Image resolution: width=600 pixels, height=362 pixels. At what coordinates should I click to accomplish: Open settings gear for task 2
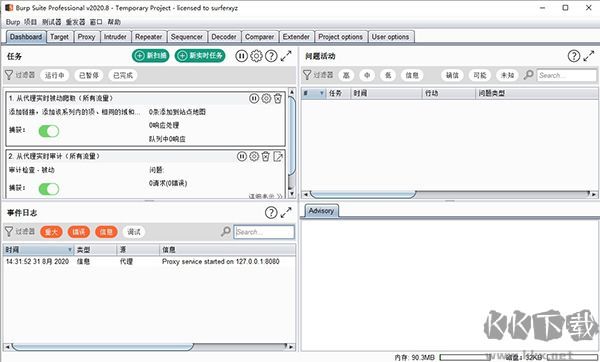pyautogui.click(x=254, y=156)
